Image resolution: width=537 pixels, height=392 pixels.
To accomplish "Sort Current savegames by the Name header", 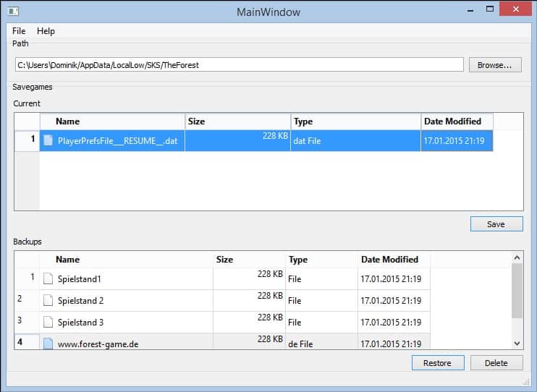I will [112, 122].
